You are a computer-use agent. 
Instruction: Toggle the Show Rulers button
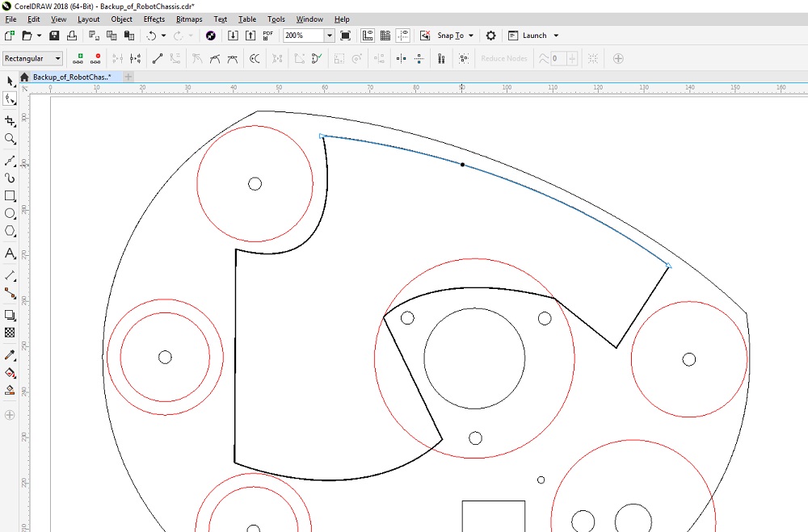pos(368,36)
